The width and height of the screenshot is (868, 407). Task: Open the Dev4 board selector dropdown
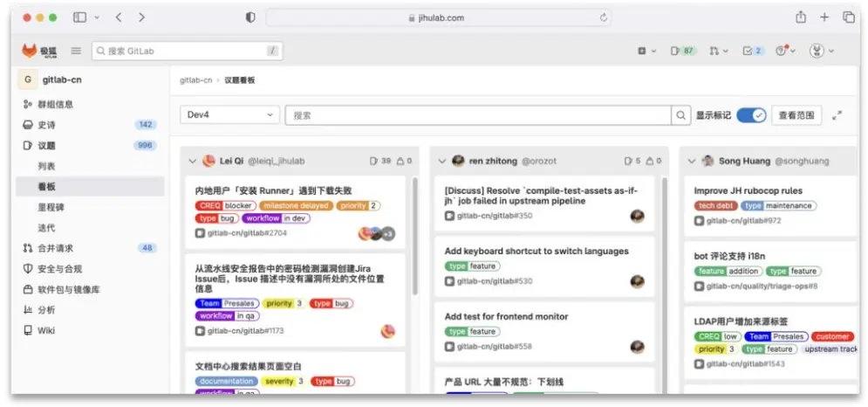coord(230,115)
